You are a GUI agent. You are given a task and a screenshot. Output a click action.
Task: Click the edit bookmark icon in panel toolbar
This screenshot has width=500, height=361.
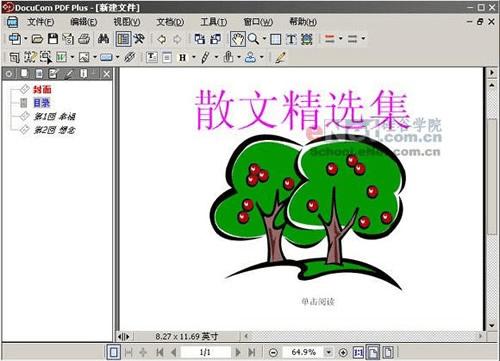point(53,74)
